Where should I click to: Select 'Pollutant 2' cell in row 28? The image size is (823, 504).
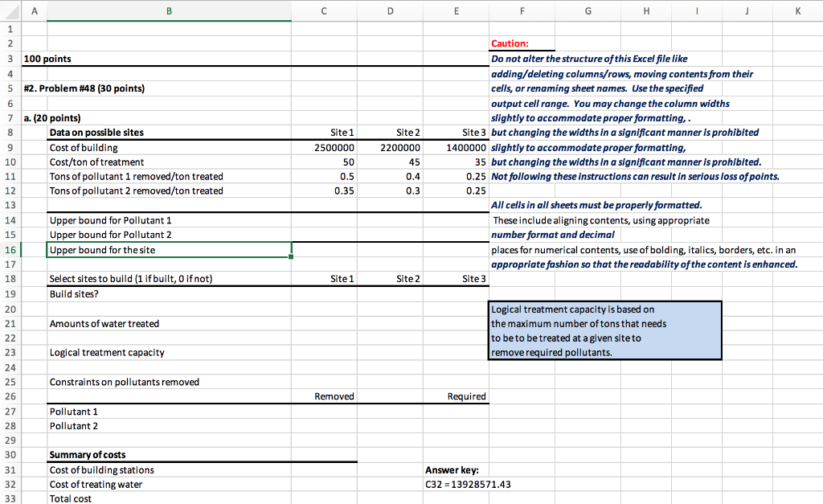(169, 426)
